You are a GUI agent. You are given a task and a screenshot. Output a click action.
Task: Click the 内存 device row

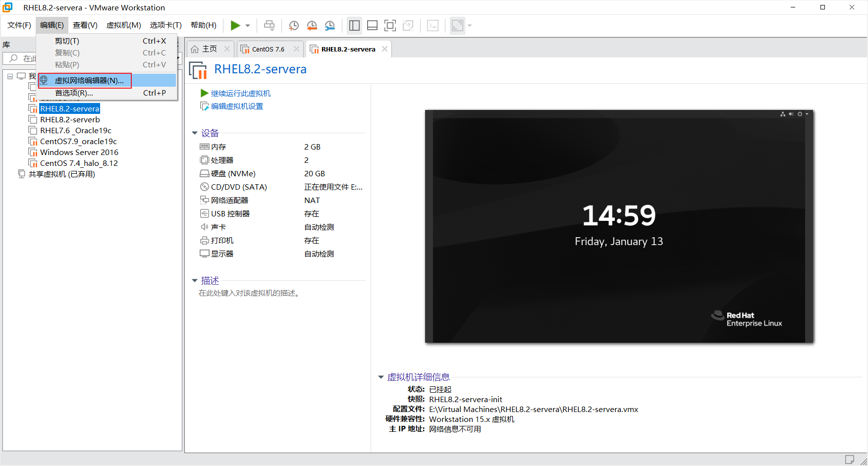281,147
